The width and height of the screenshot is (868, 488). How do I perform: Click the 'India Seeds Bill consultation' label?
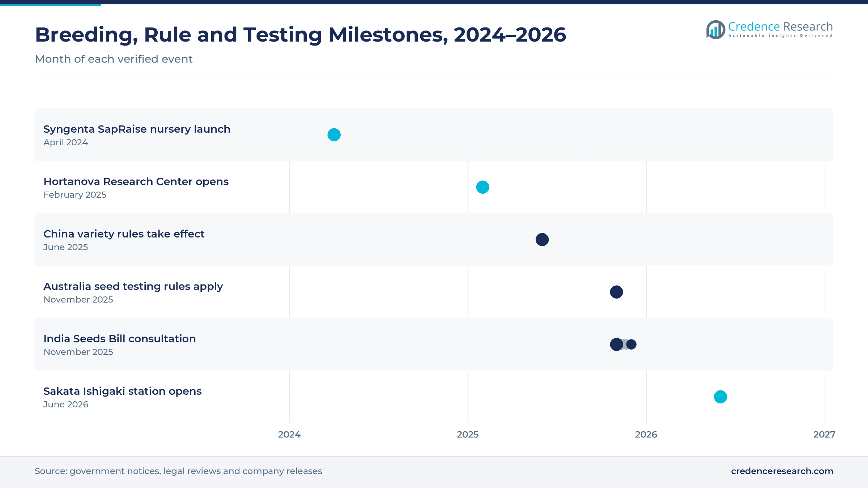click(120, 339)
